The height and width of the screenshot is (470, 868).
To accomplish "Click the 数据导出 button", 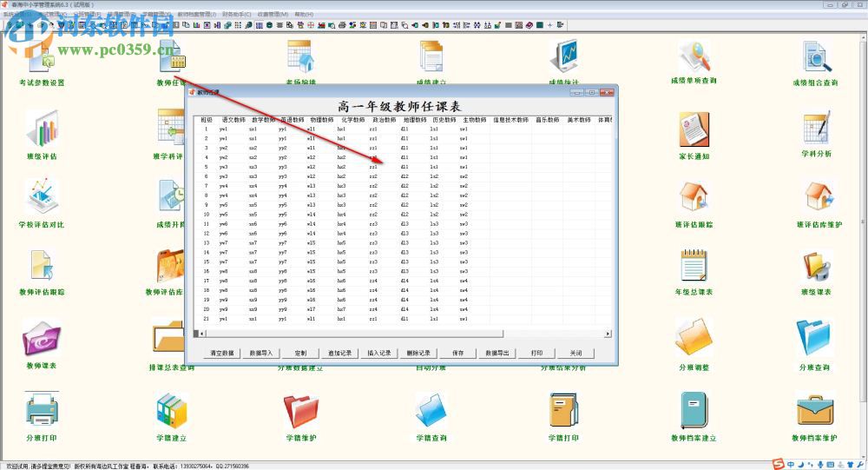I will coord(497,353).
